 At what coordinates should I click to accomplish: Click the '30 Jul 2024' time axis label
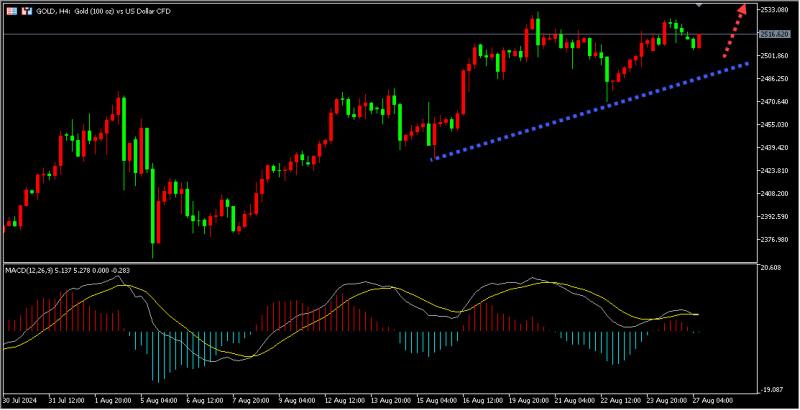pyautogui.click(x=22, y=399)
